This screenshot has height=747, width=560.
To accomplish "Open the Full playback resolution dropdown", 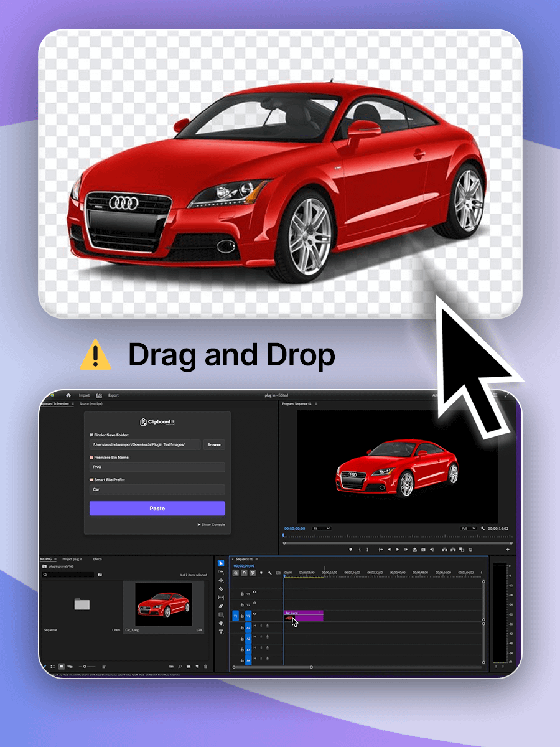I will pos(468,529).
